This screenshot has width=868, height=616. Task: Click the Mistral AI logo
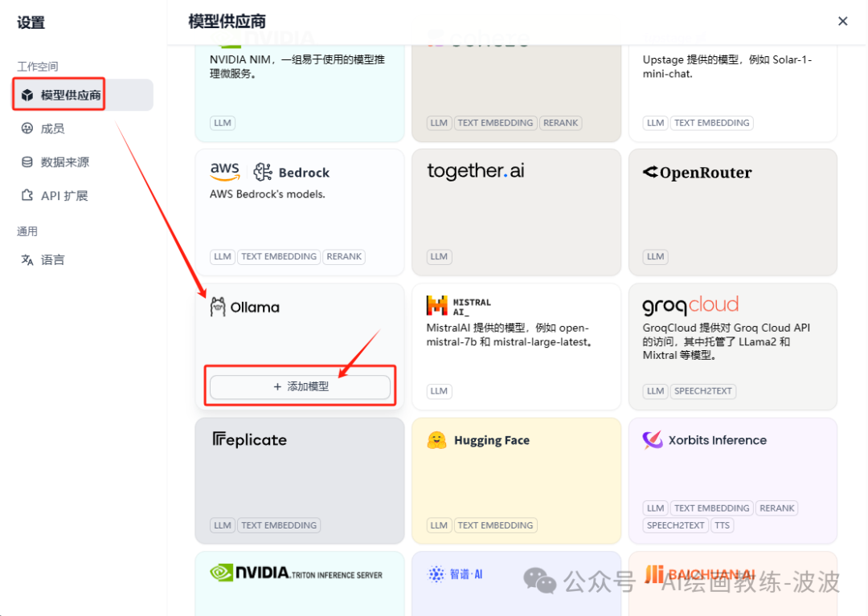pos(459,306)
